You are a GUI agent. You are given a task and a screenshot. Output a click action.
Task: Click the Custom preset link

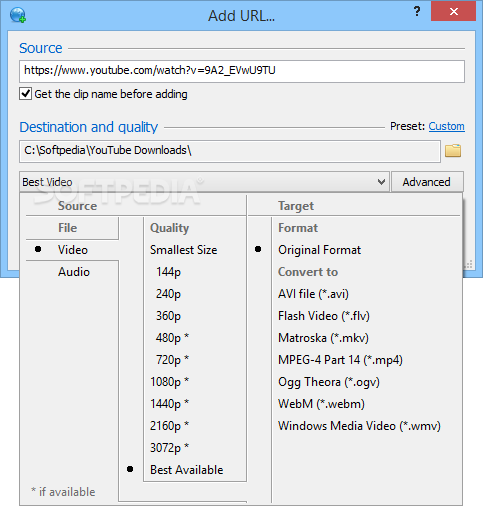(x=446, y=126)
